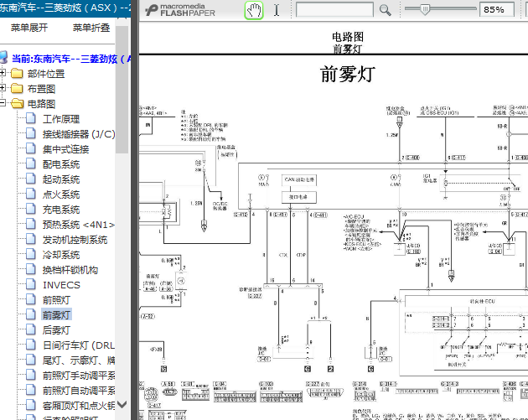Click the document icon beside 前照灯
Image resolution: width=528 pixels, height=420 pixels.
coord(31,300)
